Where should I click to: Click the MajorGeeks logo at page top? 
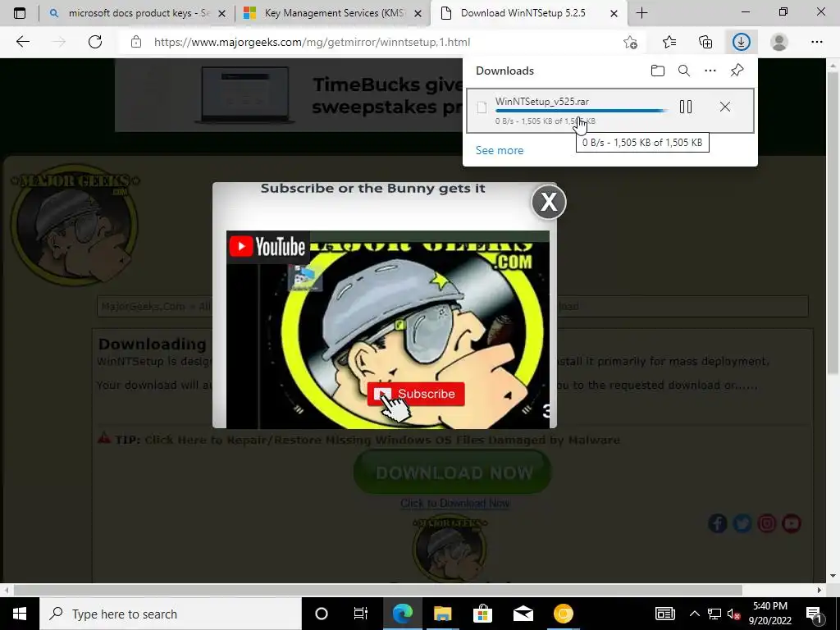75,224
